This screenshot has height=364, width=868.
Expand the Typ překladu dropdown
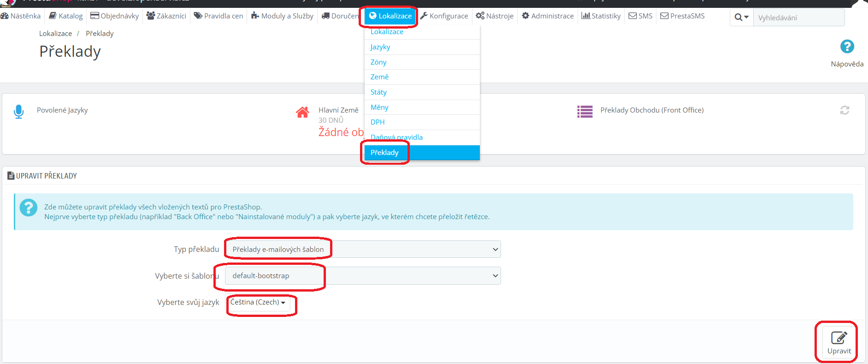tap(362, 249)
